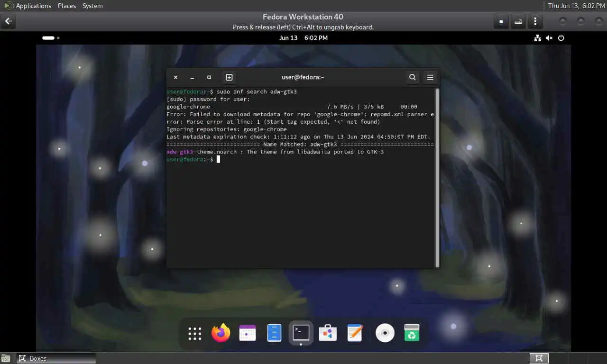The height and width of the screenshot is (364, 607).
Task: Show the applications grid
Action: click(x=195, y=334)
